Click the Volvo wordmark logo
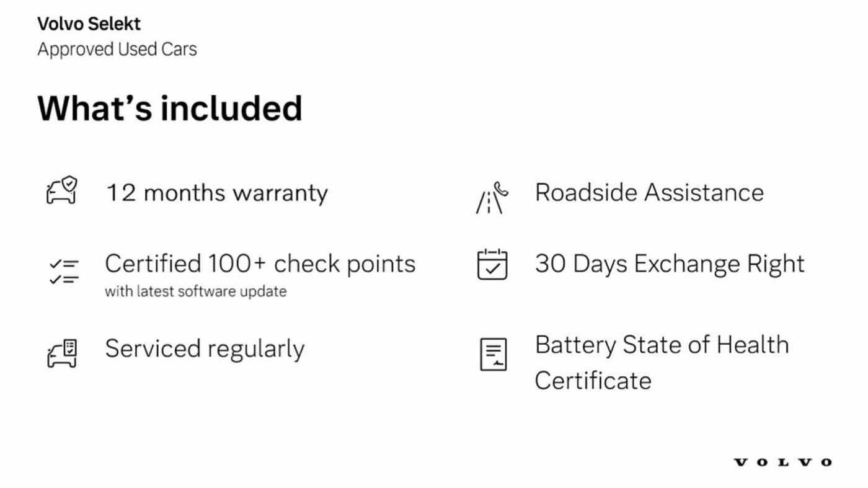The width and height of the screenshot is (868, 488). pyautogui.click(x=782, y=462)
